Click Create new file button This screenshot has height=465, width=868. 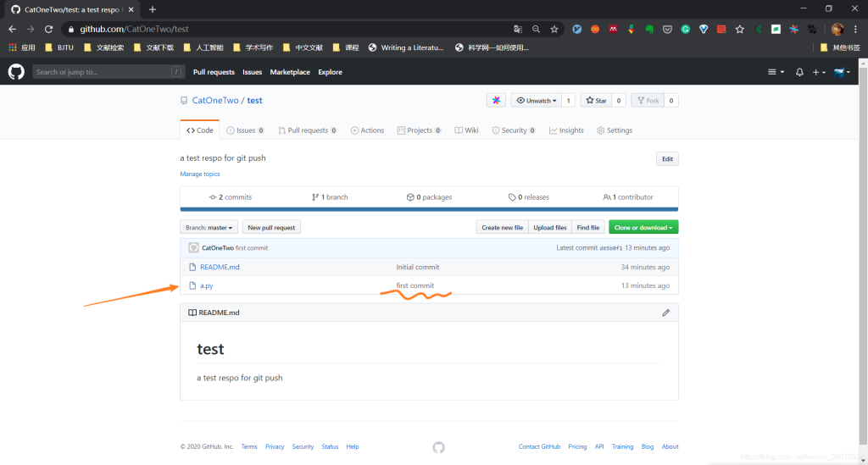coord(502,227)
